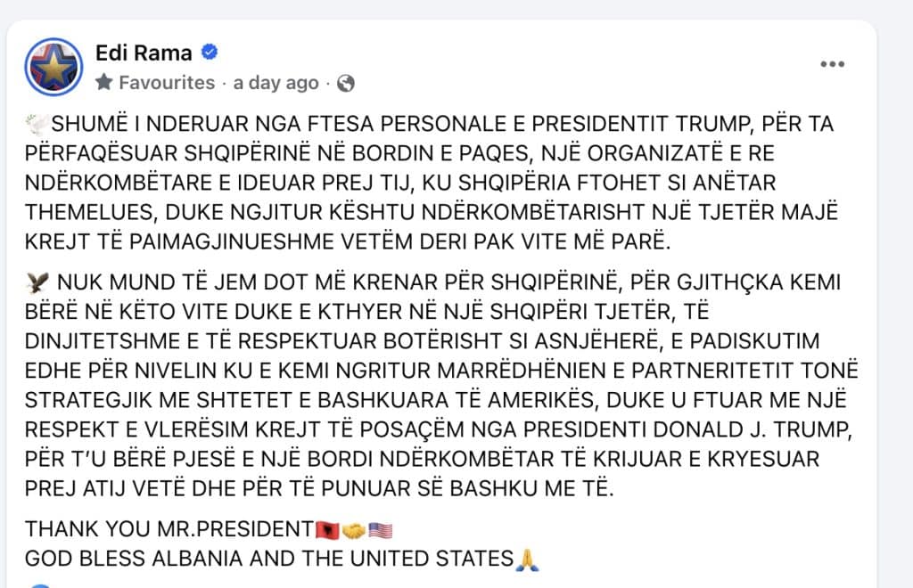Open the Edi Rama profile name link

pos(143,53)
